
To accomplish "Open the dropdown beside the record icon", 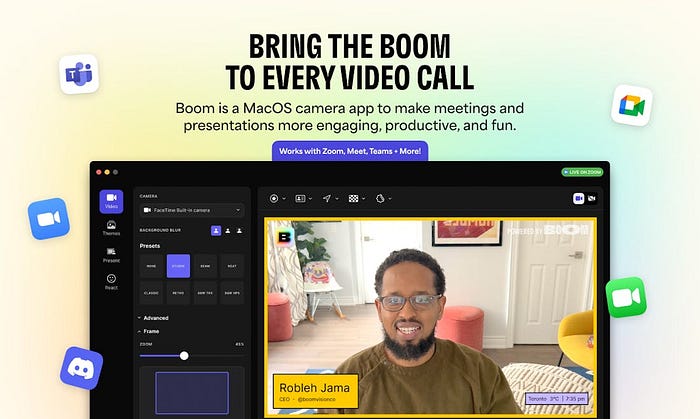I will coord(284,199).
